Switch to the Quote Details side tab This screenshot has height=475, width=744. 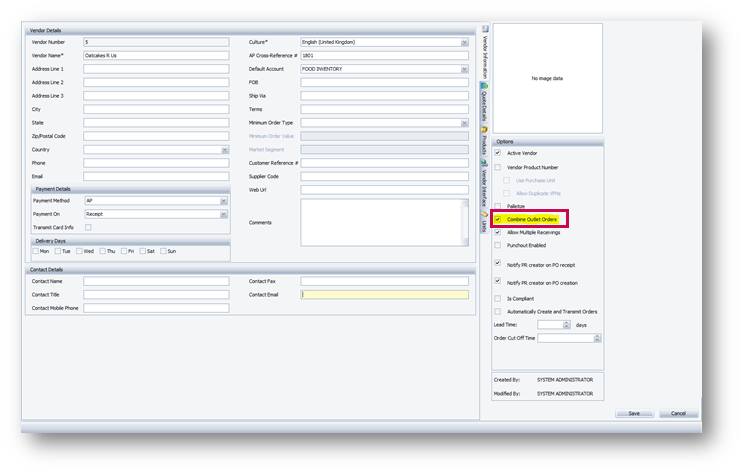click(484, 104)
